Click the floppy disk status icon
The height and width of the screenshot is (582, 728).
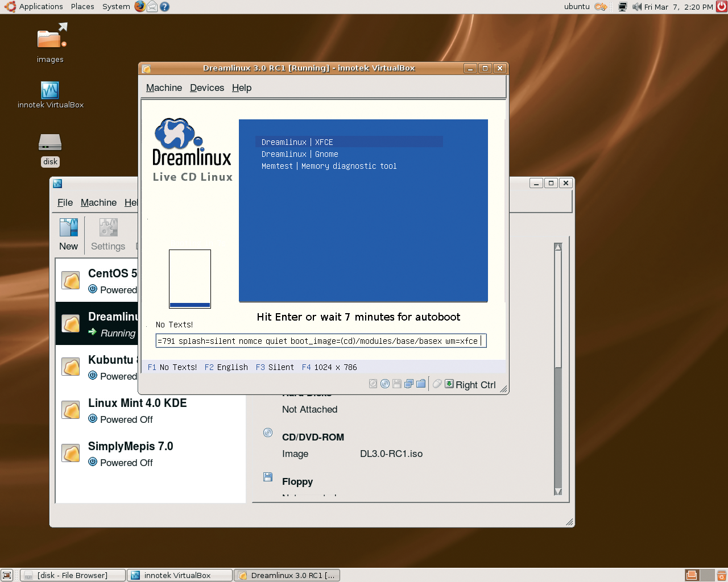tap(397, 384)
